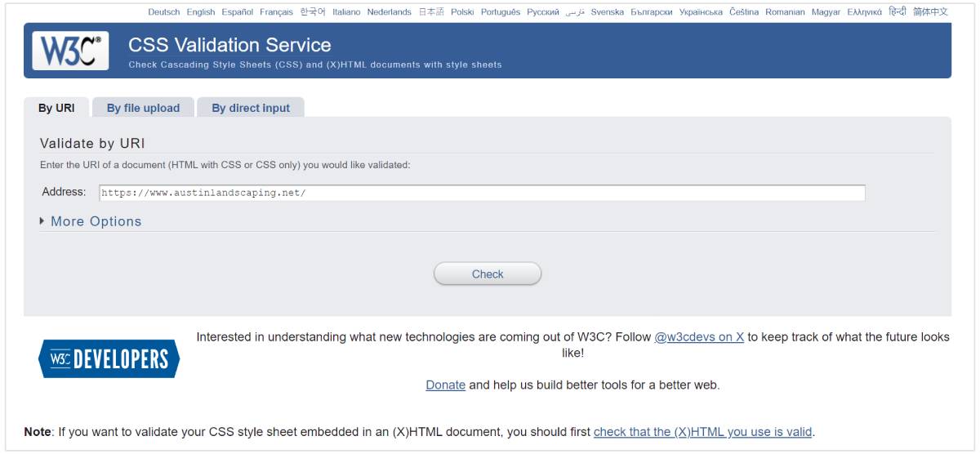Click the Address URI input field
This screenshot has height=454, width=980.
(x=482, y=193)
